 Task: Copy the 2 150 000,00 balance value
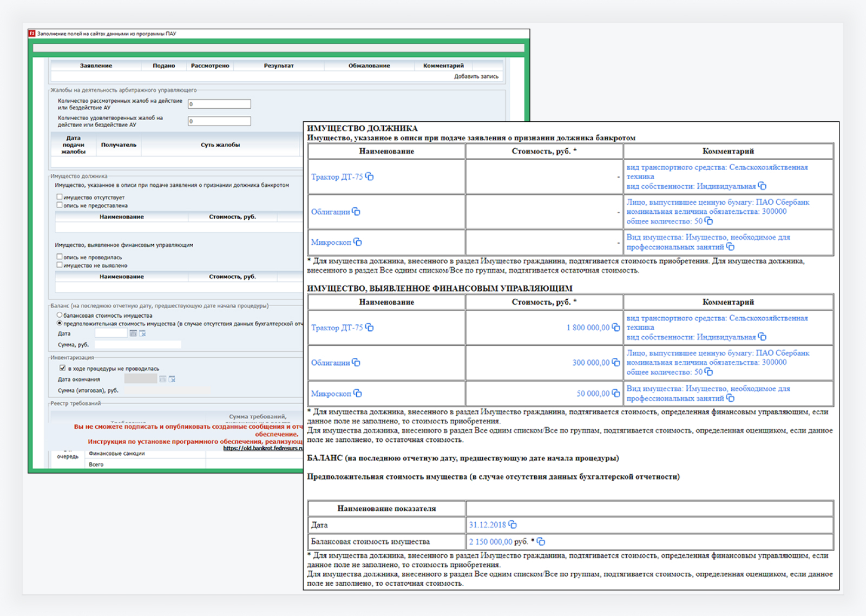(541, 541)
